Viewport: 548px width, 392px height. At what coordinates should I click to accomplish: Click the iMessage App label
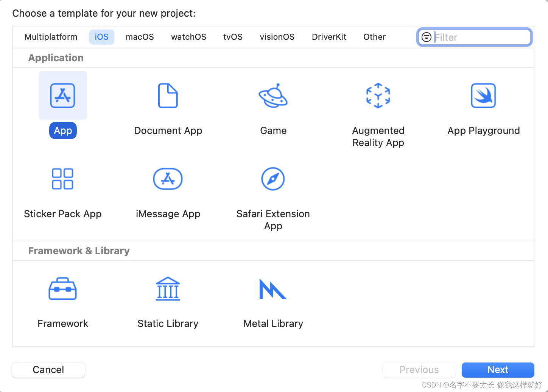pyautogui.click(x=168, y=214)
